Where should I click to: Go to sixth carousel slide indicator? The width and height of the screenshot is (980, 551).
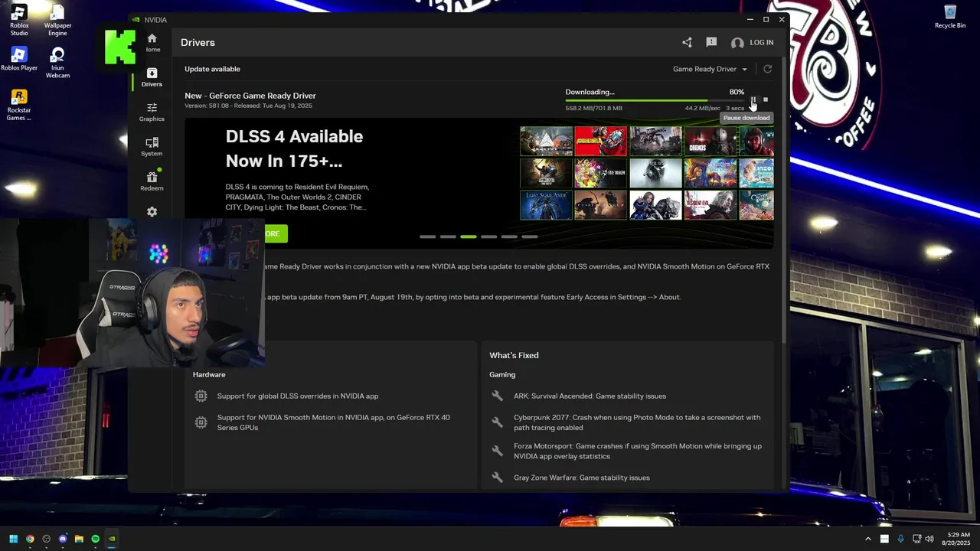pyautogui.click(x=530, y=236)
